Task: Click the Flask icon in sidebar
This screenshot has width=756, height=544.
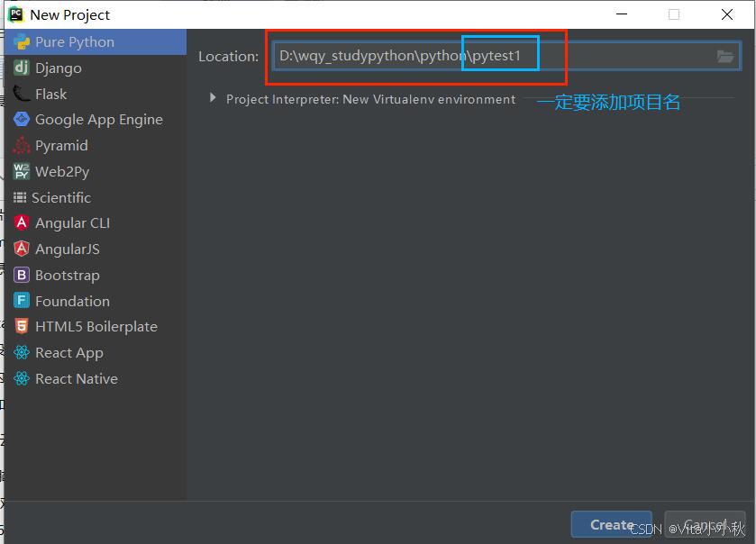Action: coord(22,94)
